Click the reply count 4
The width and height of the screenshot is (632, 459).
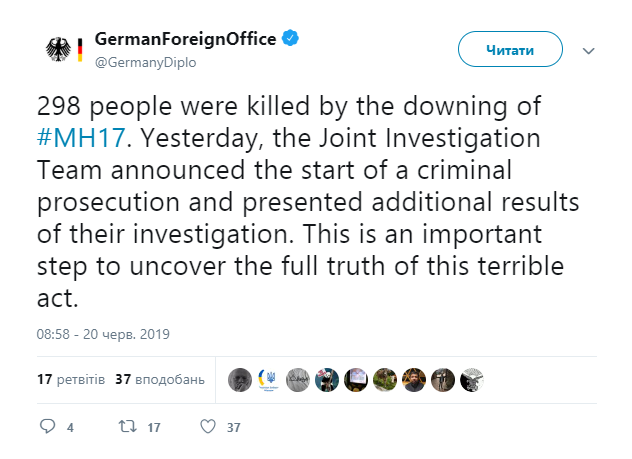click(x=70, y=427)
